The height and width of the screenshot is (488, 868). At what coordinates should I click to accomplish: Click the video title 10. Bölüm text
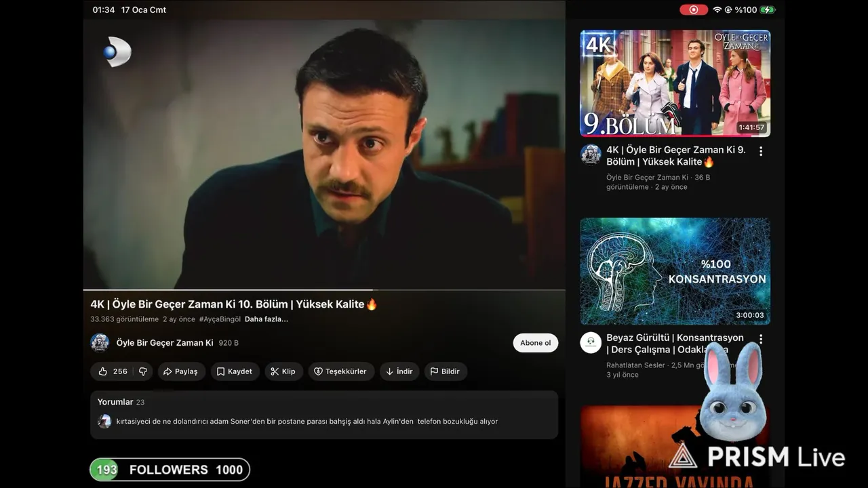(x=233, y=304)
